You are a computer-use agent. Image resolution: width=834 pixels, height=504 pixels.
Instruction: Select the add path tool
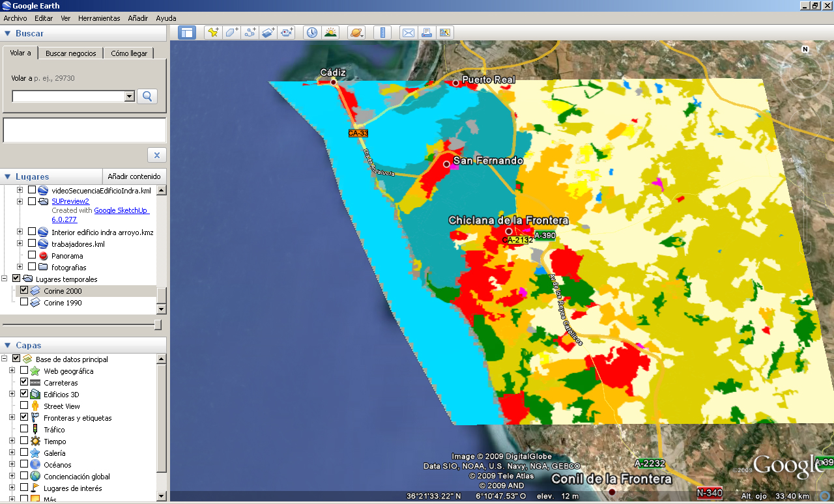[x=250, y=33]
